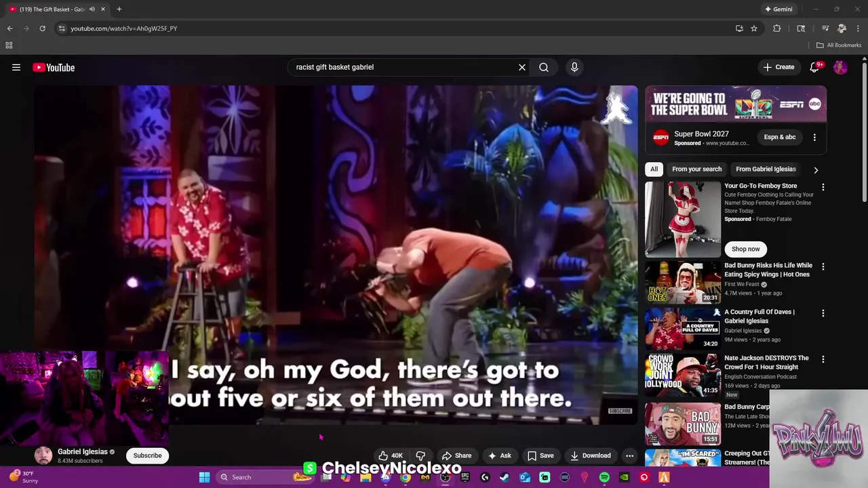Open Spotify from the taskbar
The height and width of the screenshot is (488, 868).
click(x=604, y=477)
